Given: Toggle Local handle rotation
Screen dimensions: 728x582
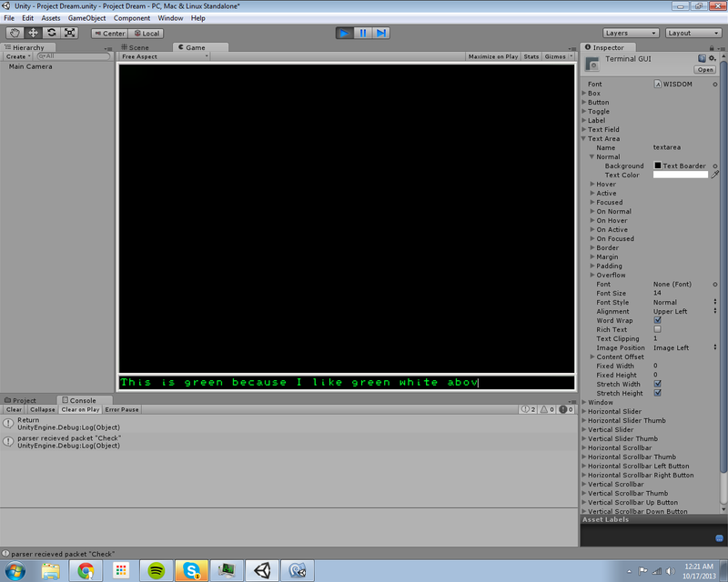Looking at the screenshot, I should point(147,34).
